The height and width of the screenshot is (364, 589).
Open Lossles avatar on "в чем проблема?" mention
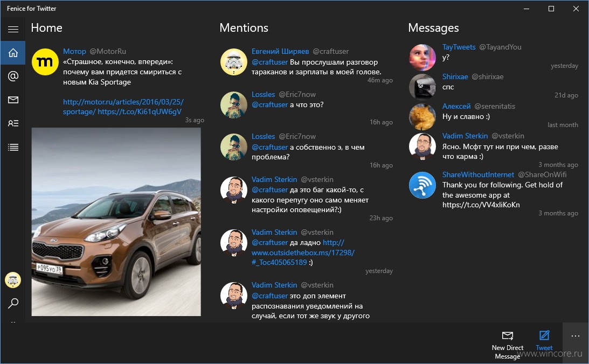(x=234, y=147)
